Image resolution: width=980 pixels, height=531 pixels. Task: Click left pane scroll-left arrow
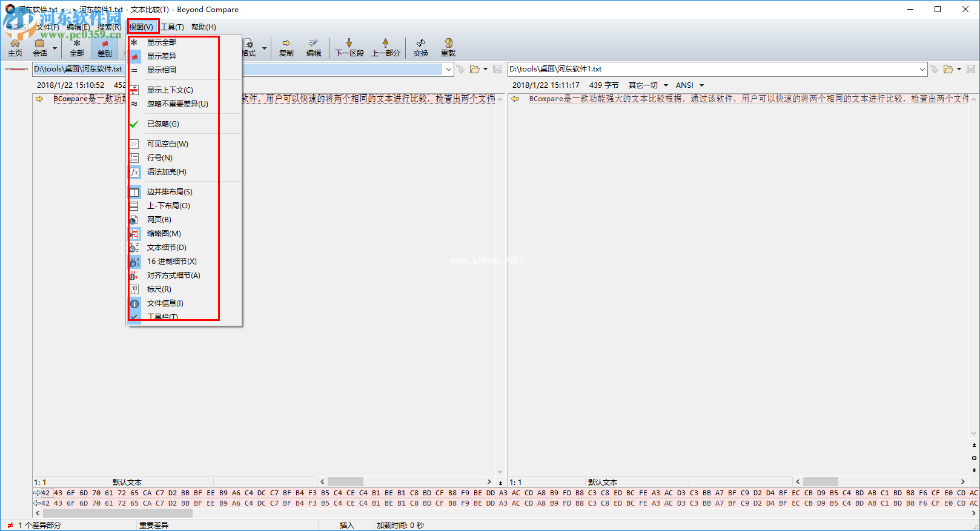pyautogui.click(x=322, y=482)
